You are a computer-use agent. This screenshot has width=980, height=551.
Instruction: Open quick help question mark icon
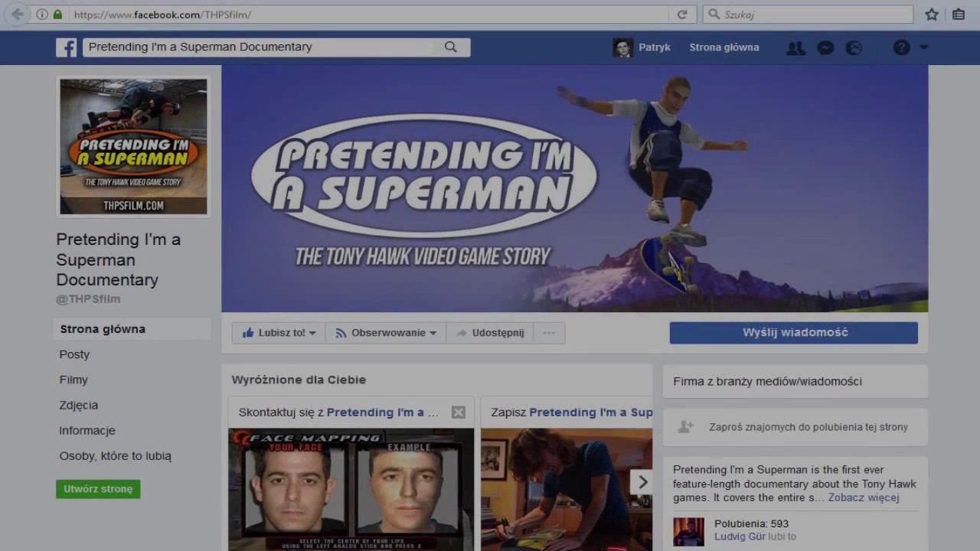click(x=901, y=47)
